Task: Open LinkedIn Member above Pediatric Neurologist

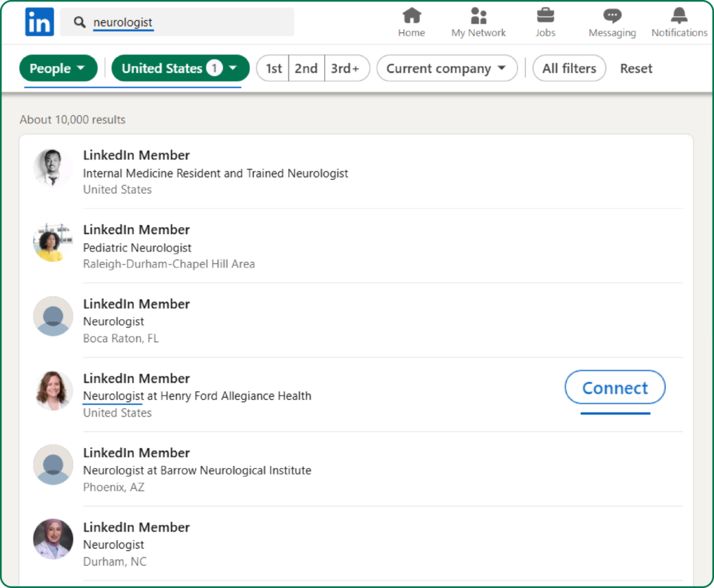Action: (x=136, y=229)
